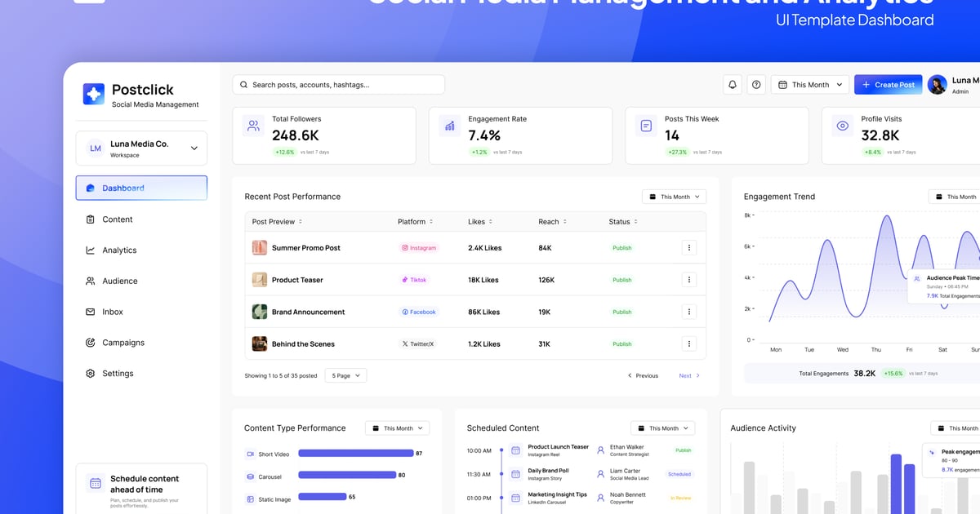980x514 pixels.
Task: Open more options for Product Teaser
Action: click(689, 280)
